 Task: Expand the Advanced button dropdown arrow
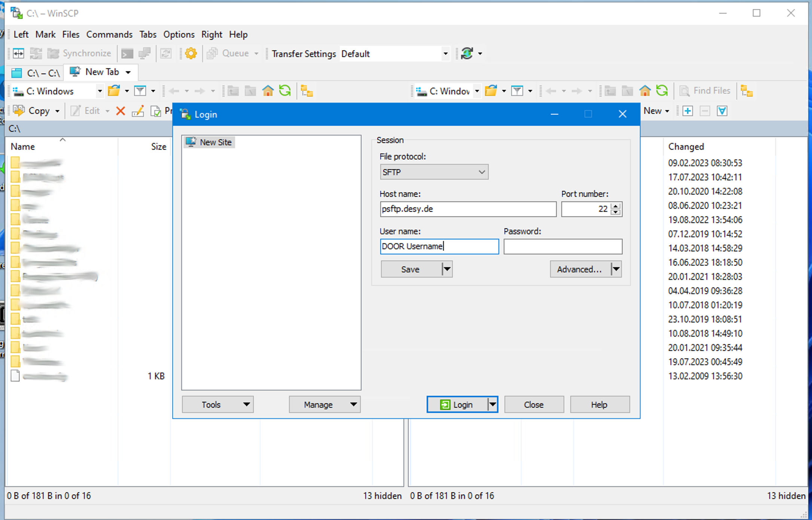616,269
